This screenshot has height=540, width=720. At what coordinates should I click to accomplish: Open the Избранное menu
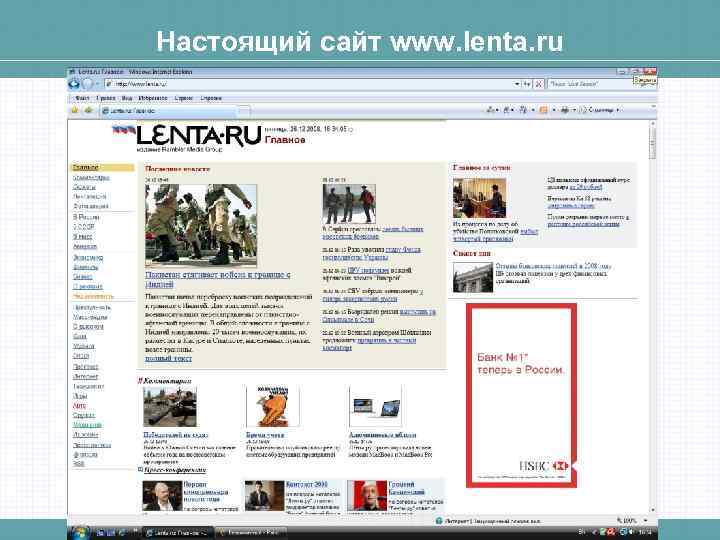pos(153,98)
